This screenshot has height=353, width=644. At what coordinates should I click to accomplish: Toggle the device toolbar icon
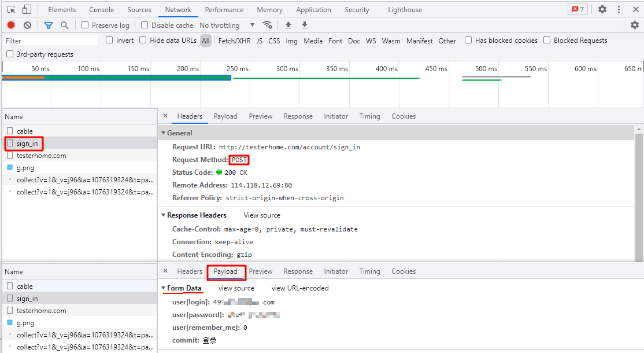tap(27, 10)
